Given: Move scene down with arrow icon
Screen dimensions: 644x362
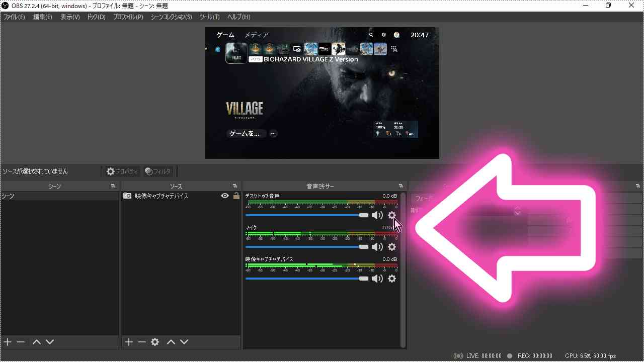Looking at the screenshot, I should 49,342.
